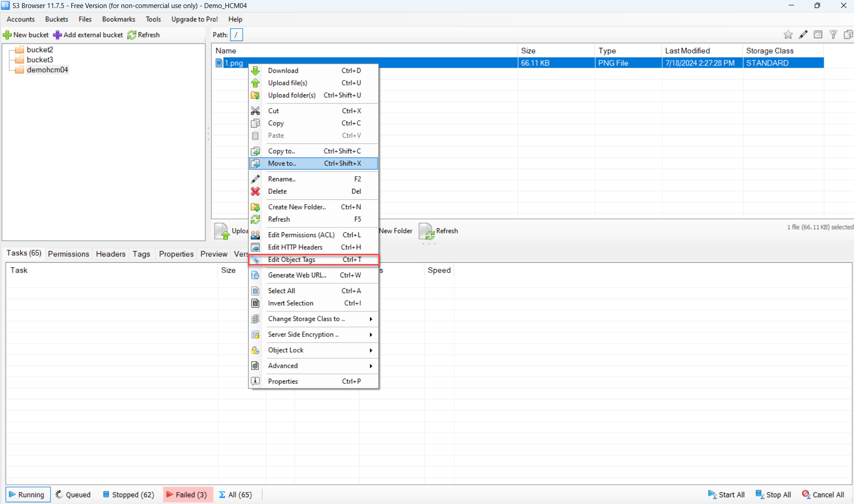Expand Server Side Encryption submenu
Image resolution: width=854 pixels, height=504 pixels.
[x=370, y=335]
